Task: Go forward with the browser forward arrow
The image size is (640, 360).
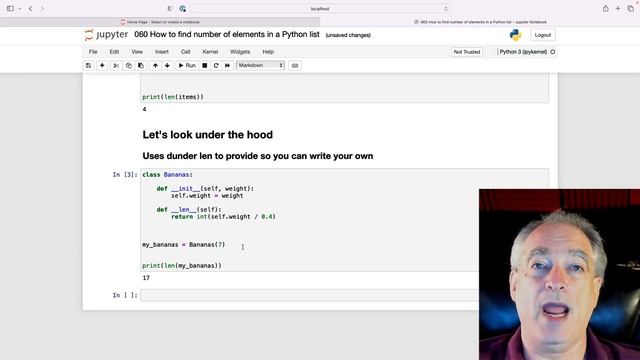Action: [x=42, y=9]
